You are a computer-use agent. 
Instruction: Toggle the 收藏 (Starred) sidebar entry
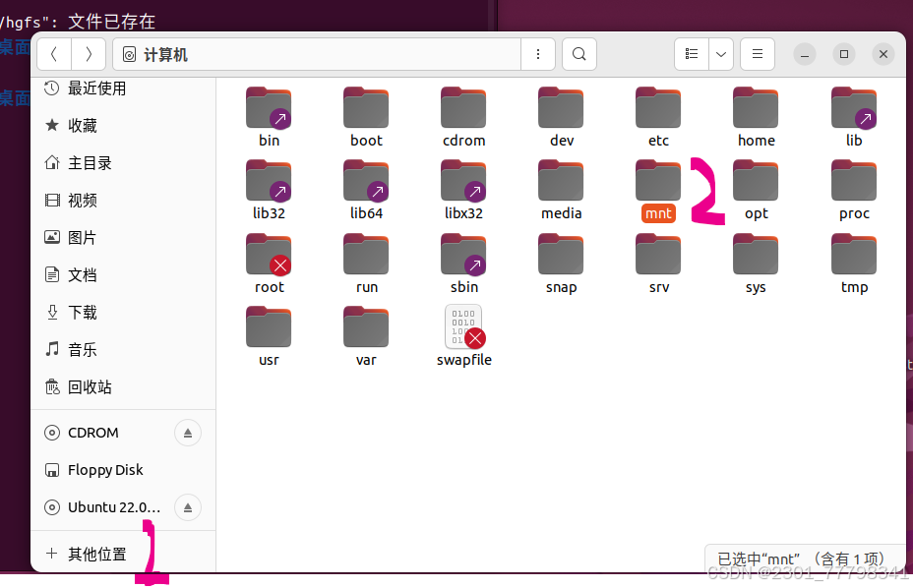pos(82,125)
